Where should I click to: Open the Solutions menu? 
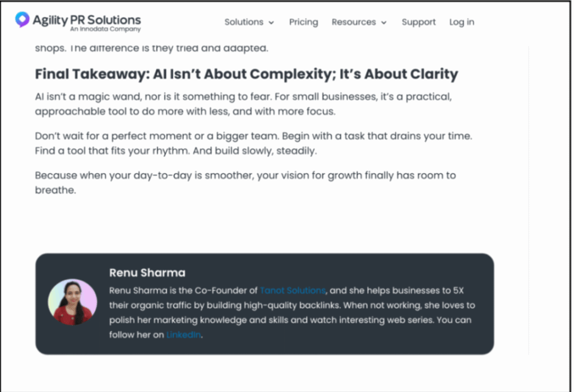pos(244,22)
